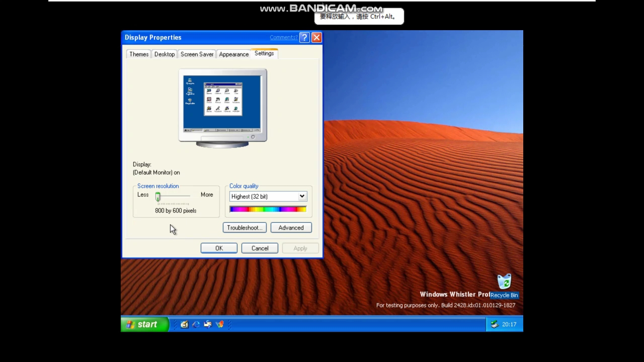Image resolution: width=644 pixels, height=362 pixels.
Task: Open Advanced display settings
Action: point(291,228)
